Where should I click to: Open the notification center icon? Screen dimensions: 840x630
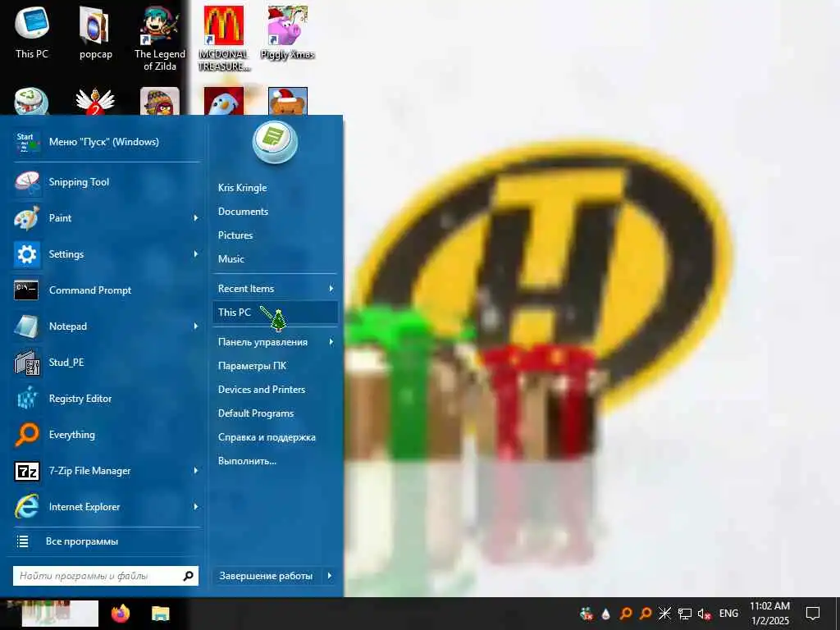(x=813, y=614)
